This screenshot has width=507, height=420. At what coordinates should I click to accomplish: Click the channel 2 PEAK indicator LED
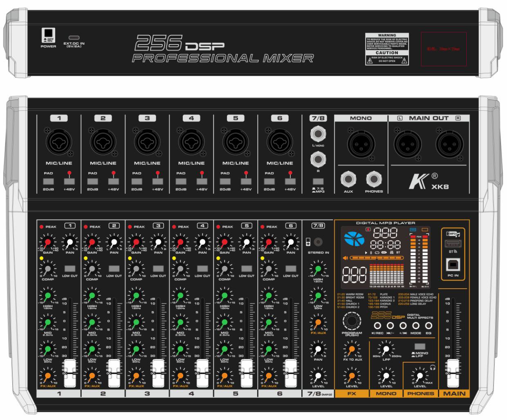86,227
